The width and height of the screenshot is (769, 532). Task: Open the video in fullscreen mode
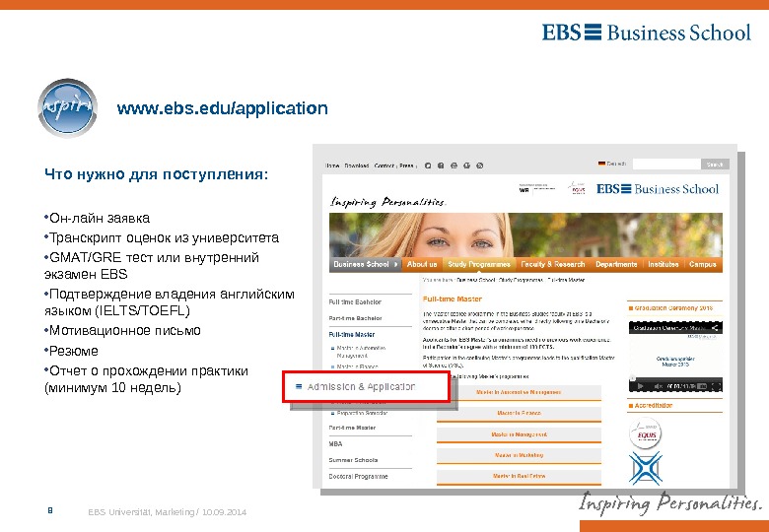[716, 386]
